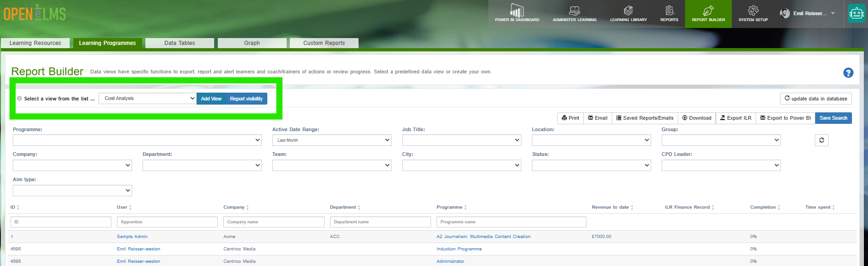The image size is (868, 266).
Task: Open the Power BI Dashboard icon
Action: 517,13
